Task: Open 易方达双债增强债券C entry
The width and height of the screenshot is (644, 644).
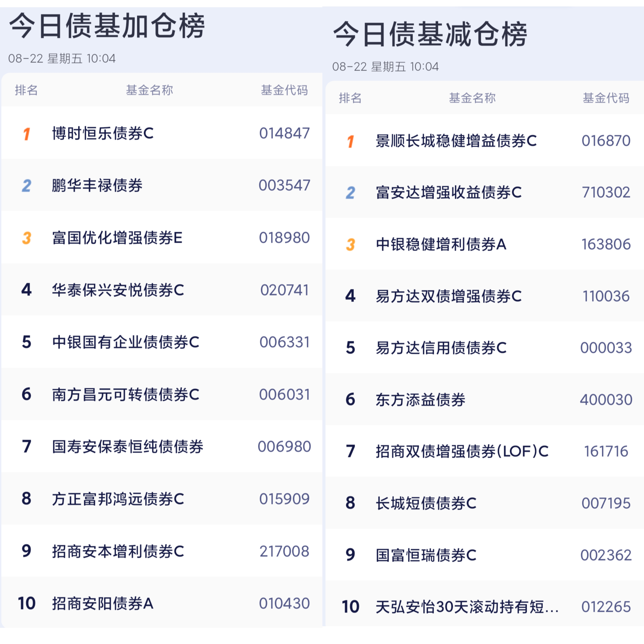Action: pyautogui.click(x=449, y=296)
